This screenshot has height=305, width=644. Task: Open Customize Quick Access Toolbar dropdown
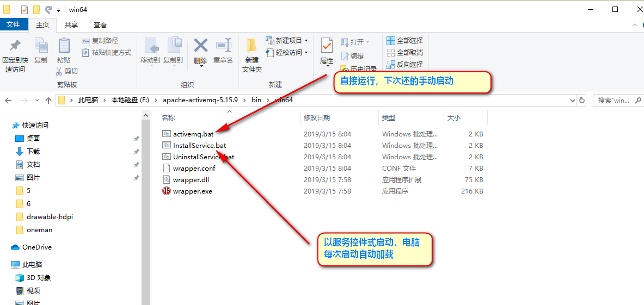click(59, 9)
